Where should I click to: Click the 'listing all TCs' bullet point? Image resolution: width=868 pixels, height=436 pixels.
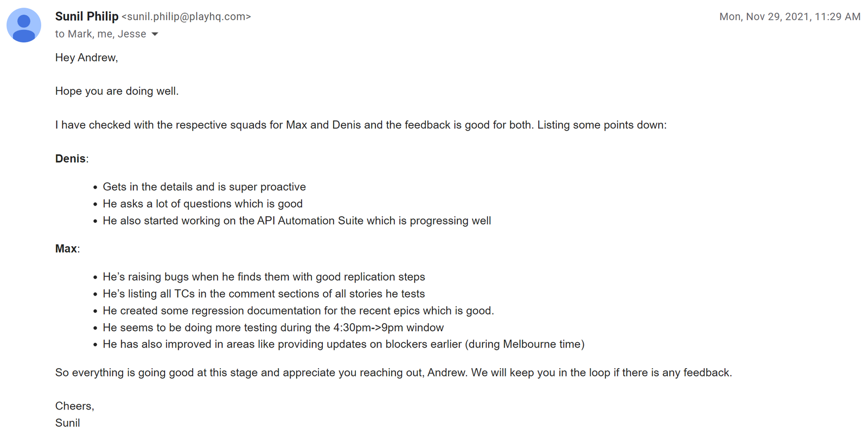[264, 294]
